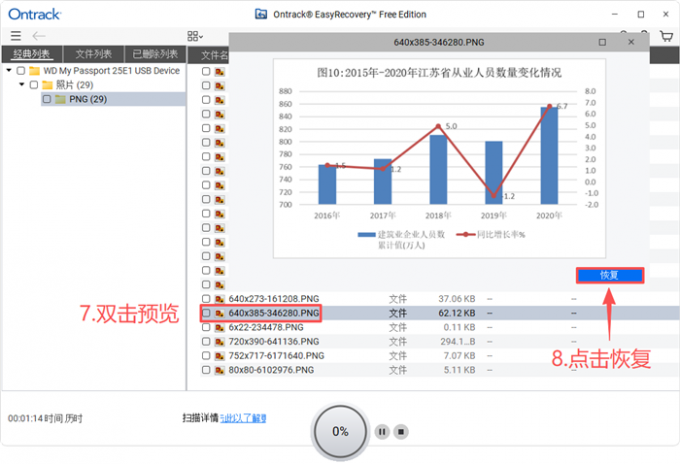Click file icon of 6x22-234478.PNG
Screen dimensions: 680x464
[220, 327]
